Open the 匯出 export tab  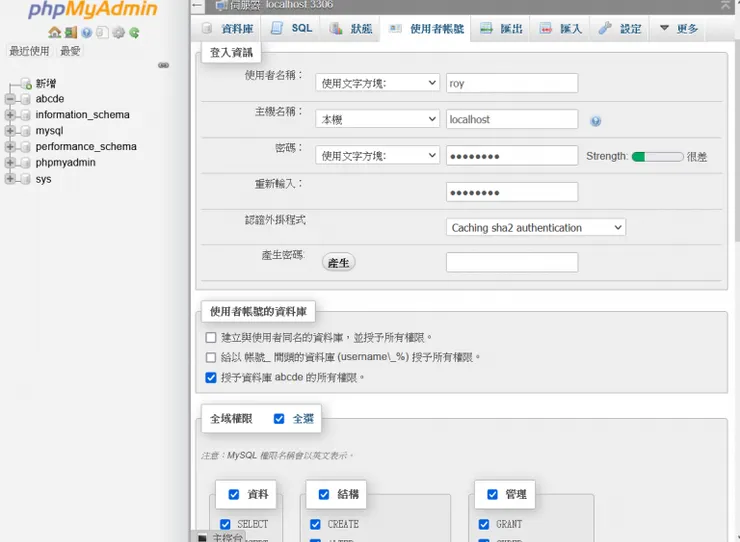tap(501, 29)
